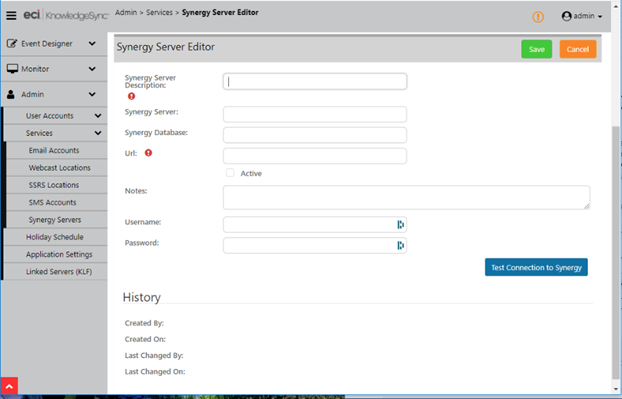Collapse the Admin section chevron
The width and height of the screenshot is (622, 399).
coord(92,94)
